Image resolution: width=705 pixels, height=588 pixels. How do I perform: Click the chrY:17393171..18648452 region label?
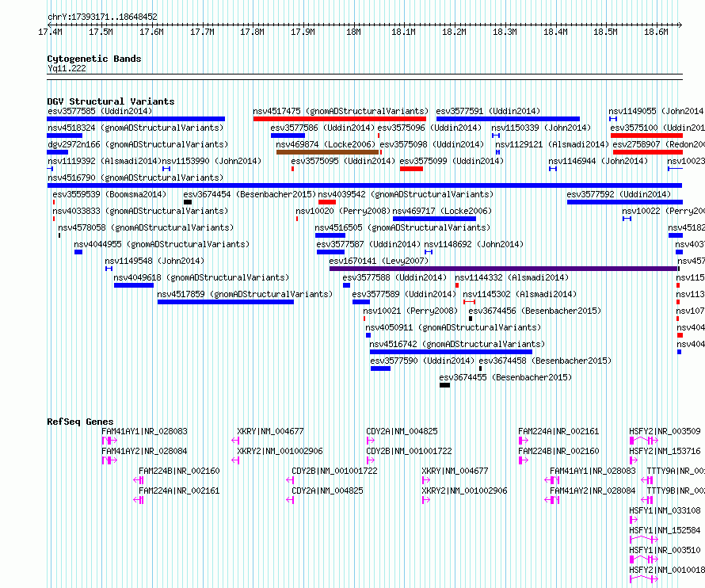102,17
